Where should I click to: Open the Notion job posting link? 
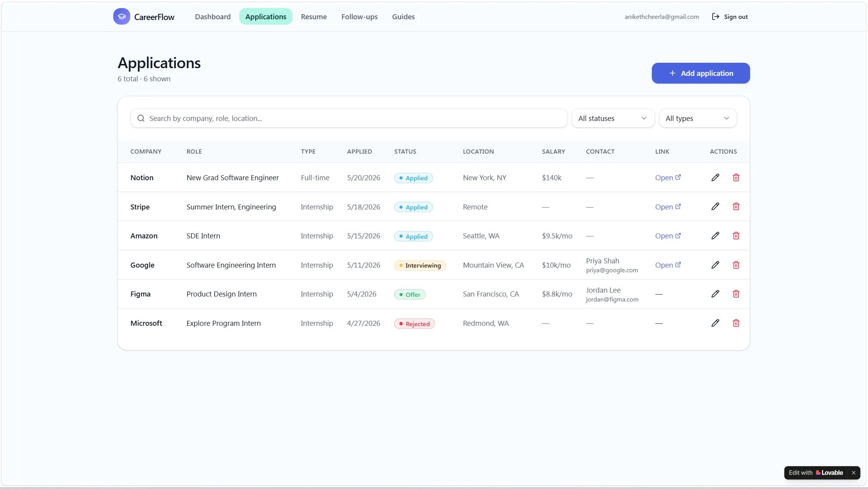(x=668, y=178)
